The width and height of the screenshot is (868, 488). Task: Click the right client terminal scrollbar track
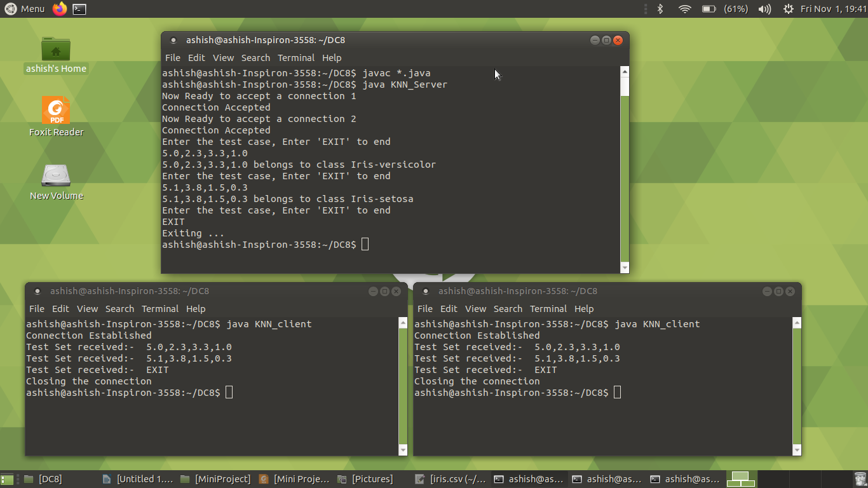pyautogui.click(x=797, y=386)
